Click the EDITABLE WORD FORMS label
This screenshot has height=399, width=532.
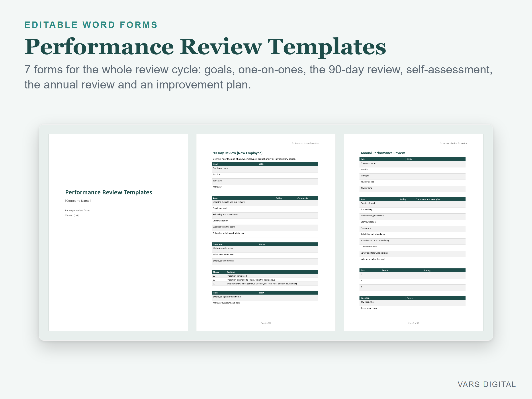point(91,25)
